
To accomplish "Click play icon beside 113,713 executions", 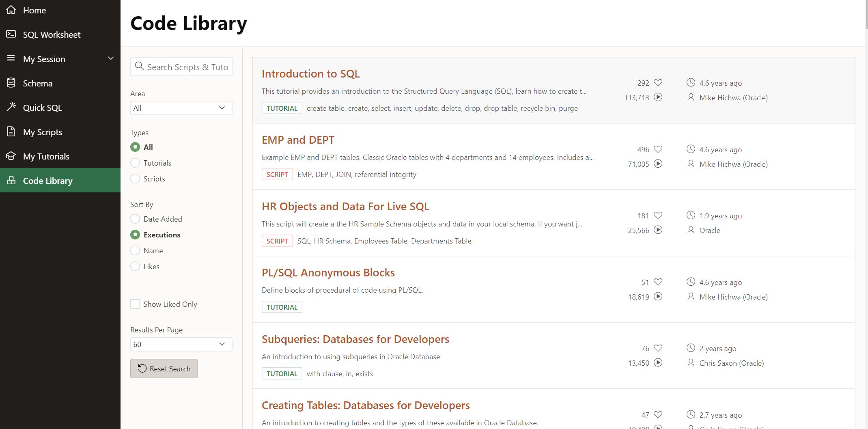I will pyautogui.click(x=658, y=97).
